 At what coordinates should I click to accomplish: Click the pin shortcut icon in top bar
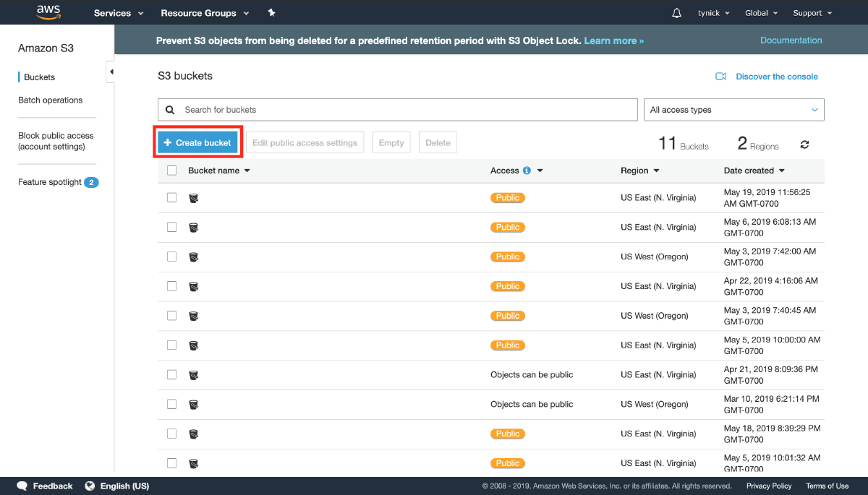tap(271, 13)
